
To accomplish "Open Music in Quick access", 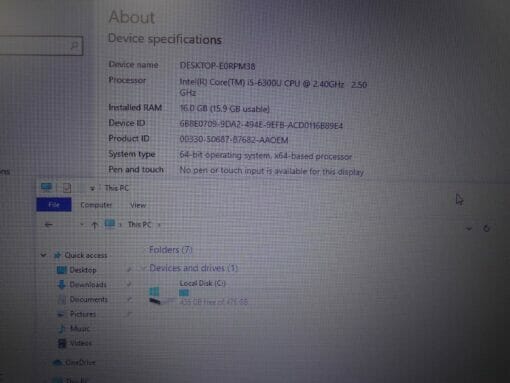I will tap(80, 329).
